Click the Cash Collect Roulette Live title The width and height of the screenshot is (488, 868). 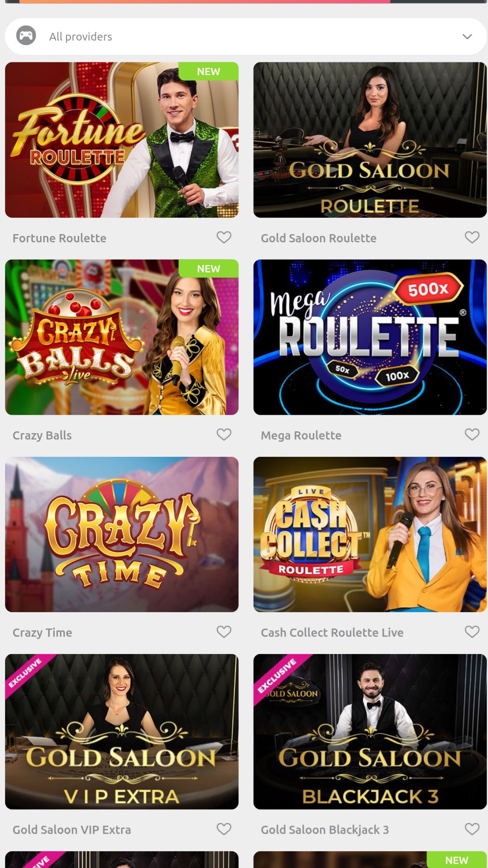pyautogui.click(x=332, y=633)
